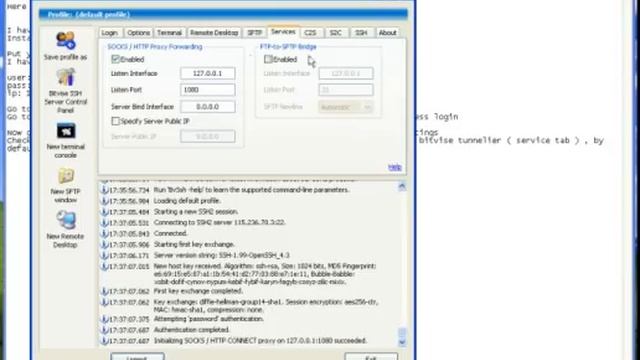Click the log scrollbar thumb
Image resolution: width=640 pixels, height=360 pixels.
tap(402, 333)
